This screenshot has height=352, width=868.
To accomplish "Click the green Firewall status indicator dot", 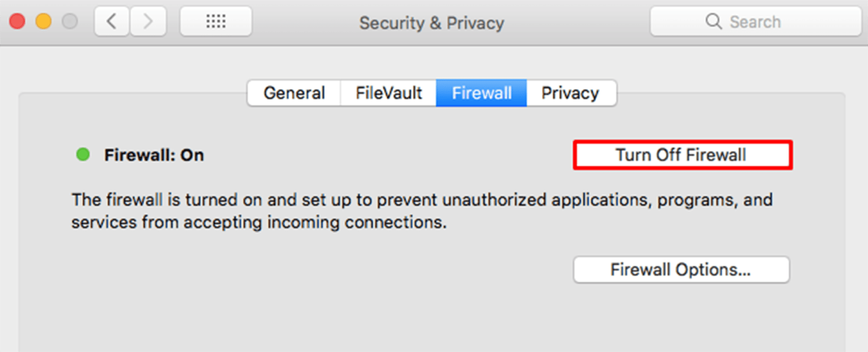I will coord(83,154).
